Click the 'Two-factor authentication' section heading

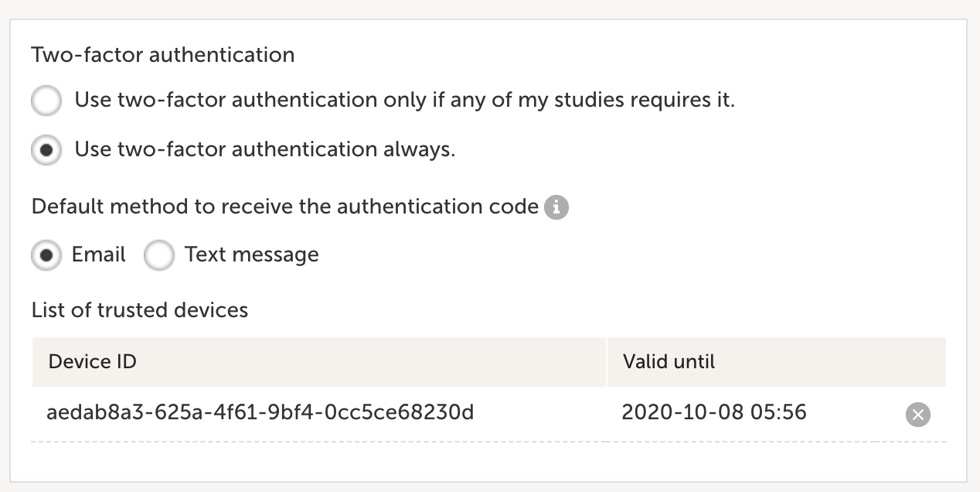point(162,55)
